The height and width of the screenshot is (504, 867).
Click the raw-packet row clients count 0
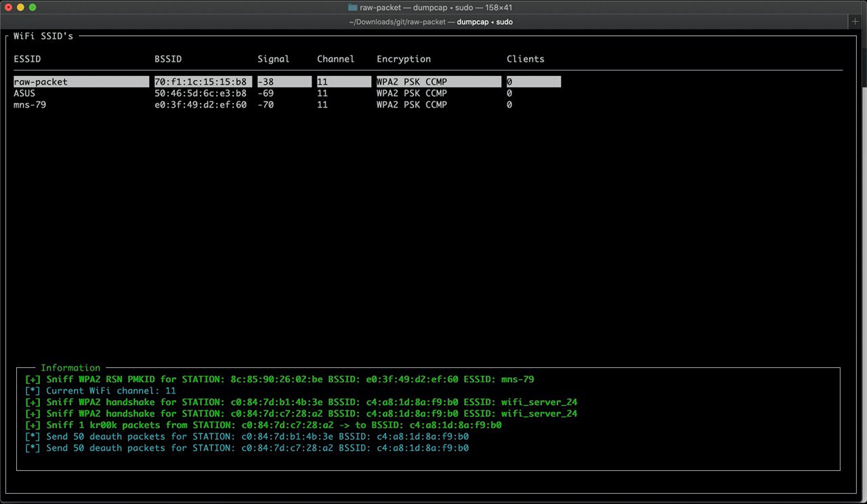[x=509, y=82]
